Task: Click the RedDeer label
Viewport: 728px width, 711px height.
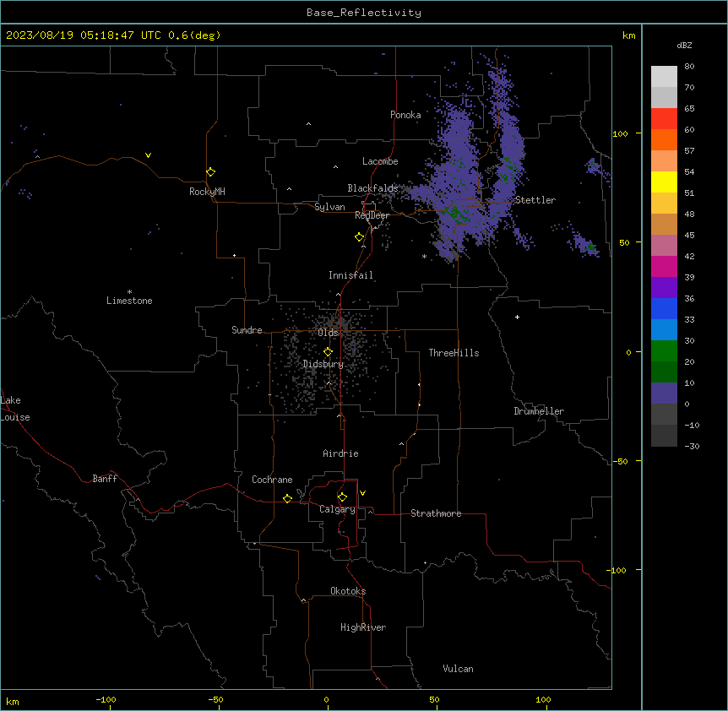Action: pyautogui.click(x=372, y=215)
